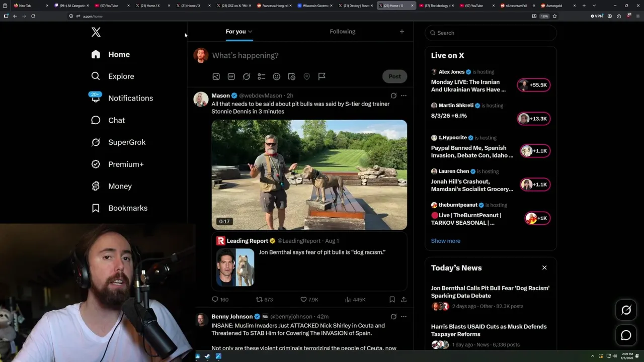Switch to the Asmongold browser tab
The height and width of the screenshot is (362, 644).
[558, 6]
